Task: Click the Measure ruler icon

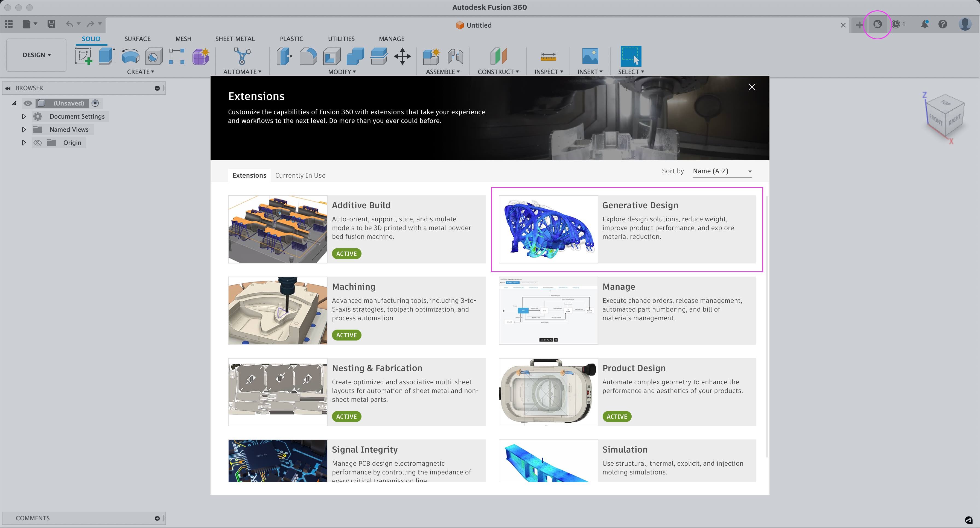Action: pos(548,56)
